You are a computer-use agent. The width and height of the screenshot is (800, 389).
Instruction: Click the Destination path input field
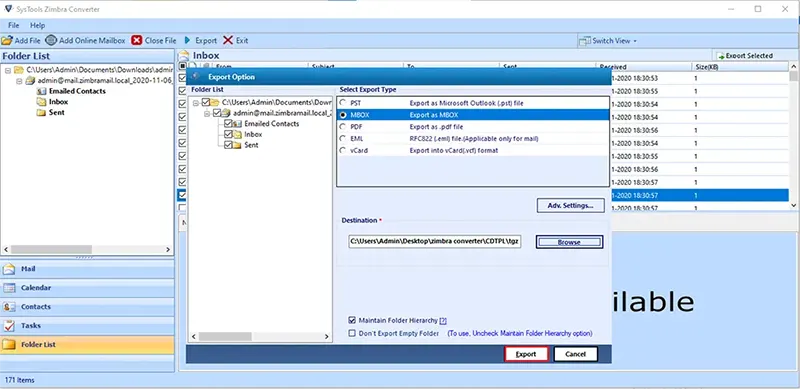tap(435, 242)
